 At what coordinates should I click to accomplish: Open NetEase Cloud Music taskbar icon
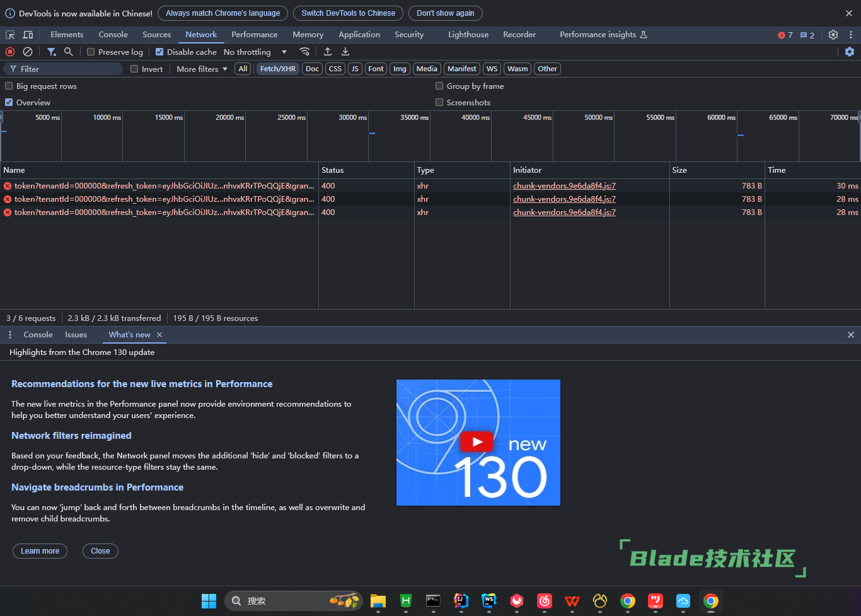point(545,601)
